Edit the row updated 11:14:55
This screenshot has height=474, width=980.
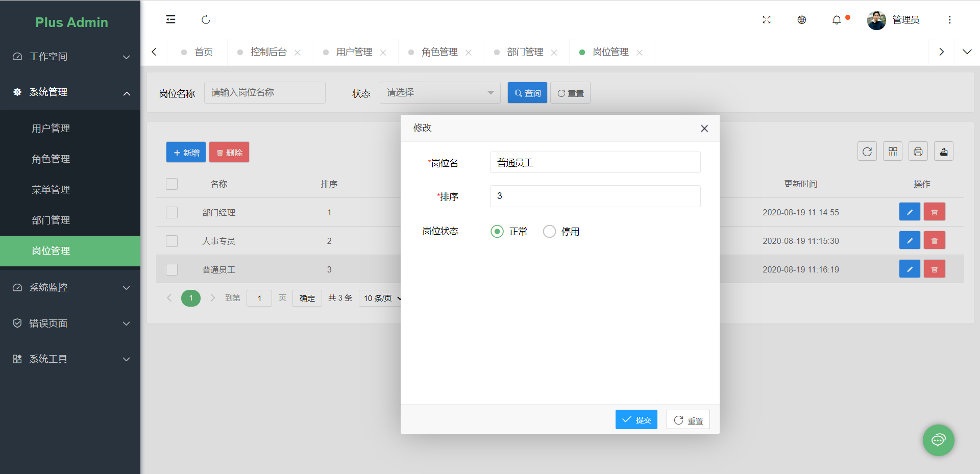point(910,212)
